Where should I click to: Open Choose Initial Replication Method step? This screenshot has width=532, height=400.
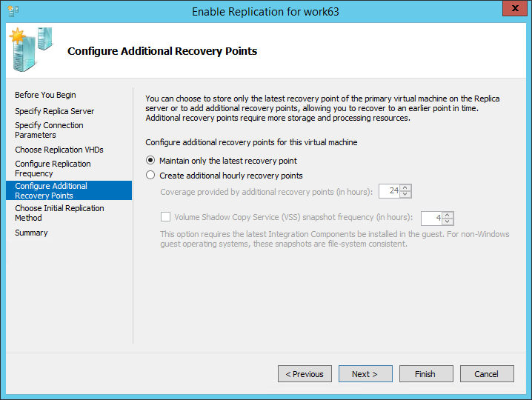click(59, 213)
